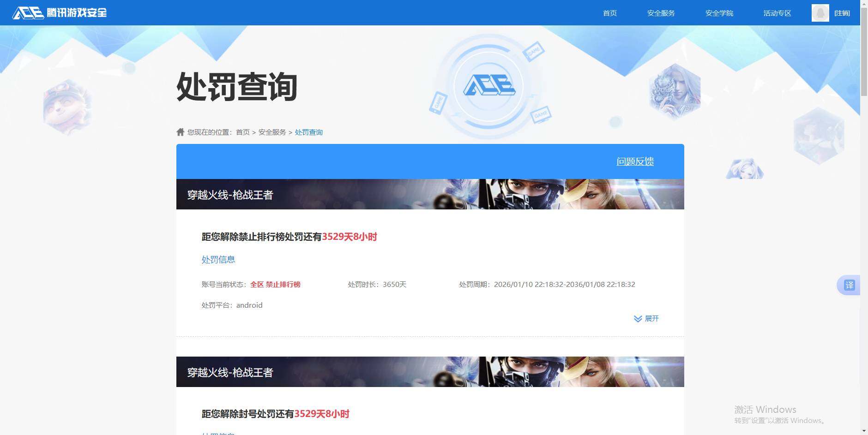This screenshot has height=435, width=868.
Task: Click the scrollbar up arrow
Action: pos(864,4)
